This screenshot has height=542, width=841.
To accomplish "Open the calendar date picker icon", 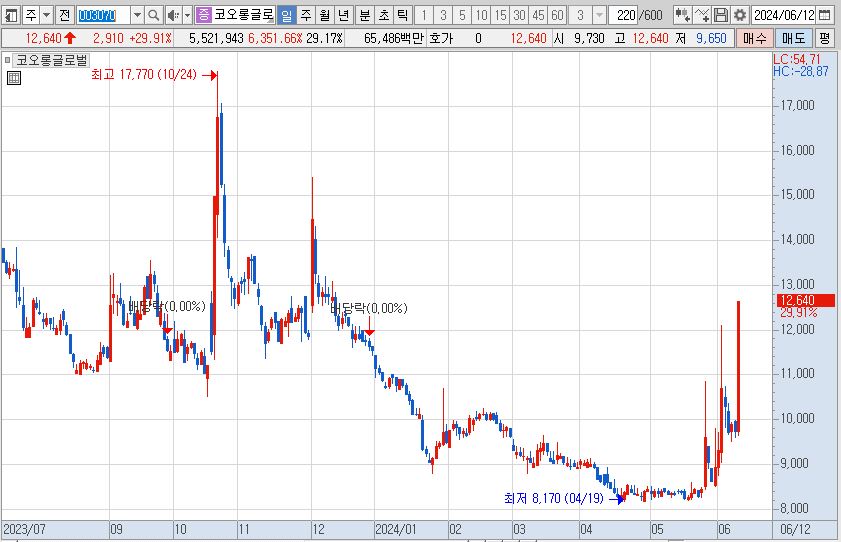I will tap(825, 15).
